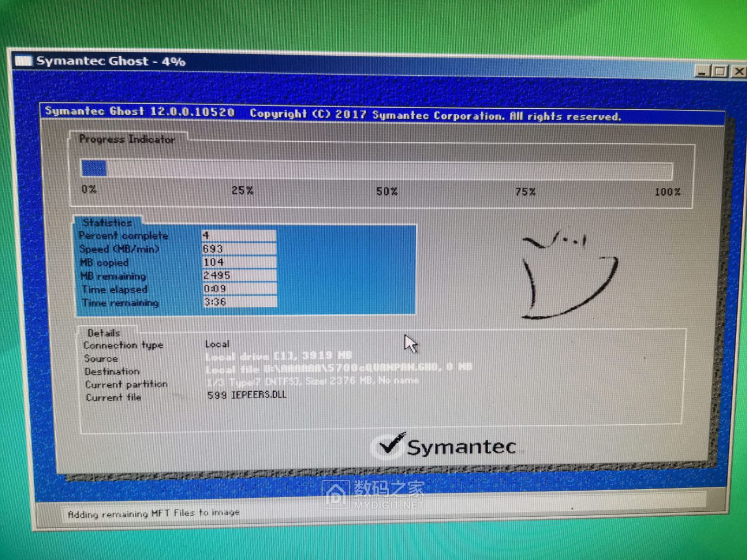Select the Speed value 693
Screen dimensions: 747x560
[x=239, y=248]
